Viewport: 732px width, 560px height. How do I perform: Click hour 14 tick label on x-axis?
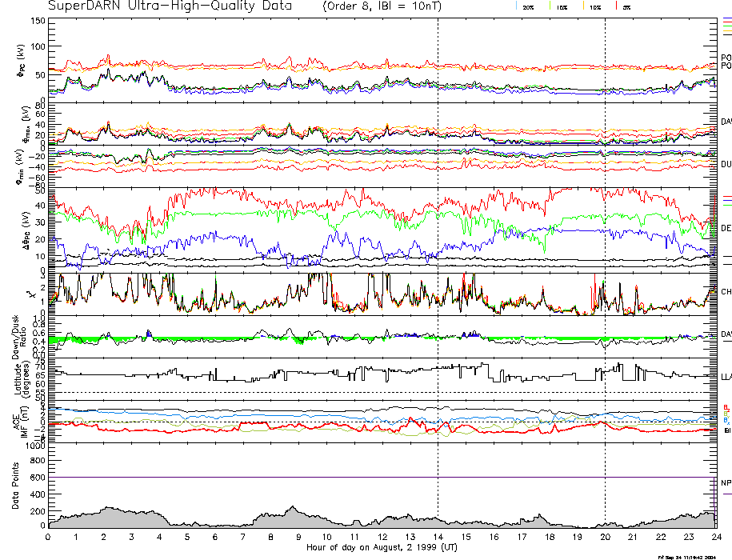(438, 538)
